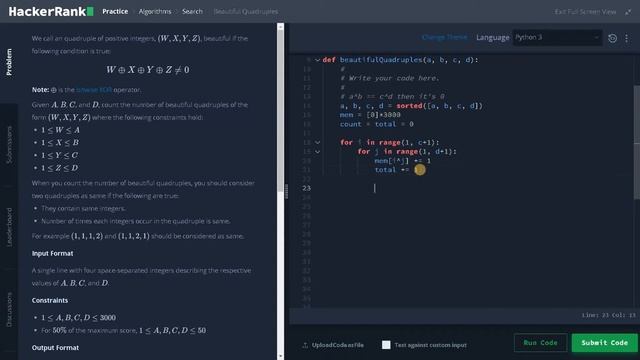Click the panel splitter handle between panes

(287, 191)
